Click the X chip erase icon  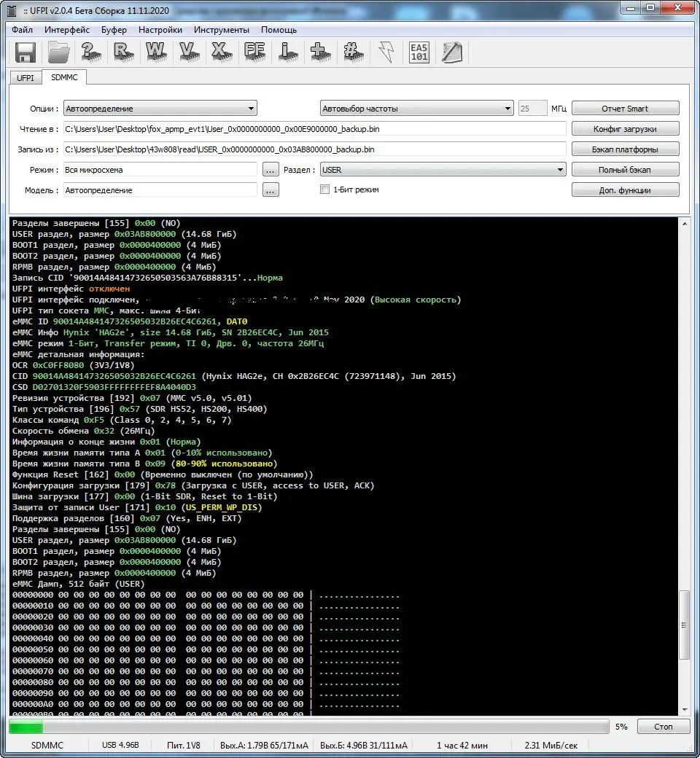(220, 52)
